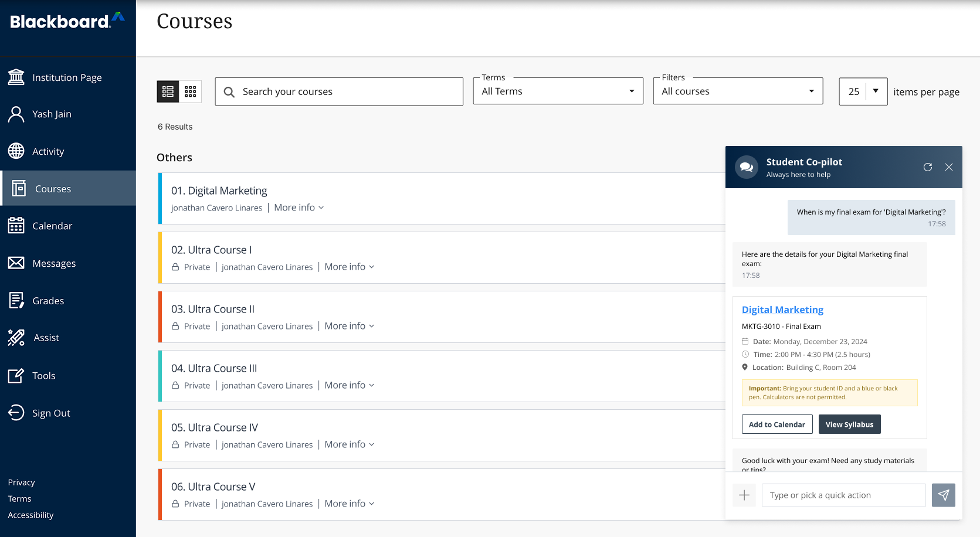Switch to grid view layout
Image resolution: width=980 pixels, height=537 pixels.
pyautogui.click(x=191, y=91)
